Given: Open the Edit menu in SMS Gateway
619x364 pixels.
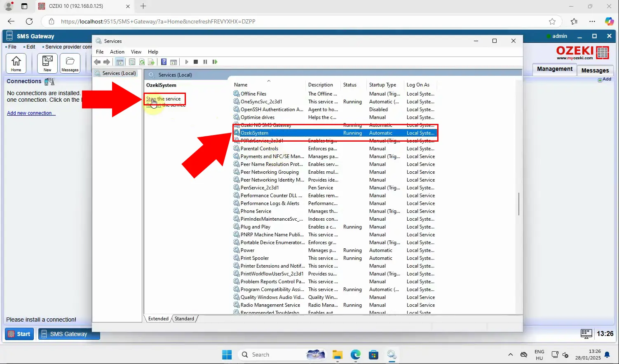Looking at the screenshot, I should [x=31, y=47].
